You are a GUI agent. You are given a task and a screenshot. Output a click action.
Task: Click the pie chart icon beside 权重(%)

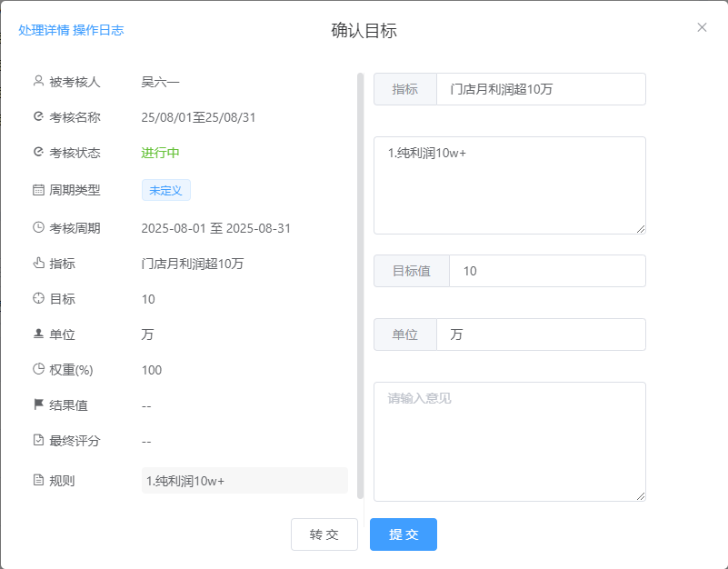[38, 369]
